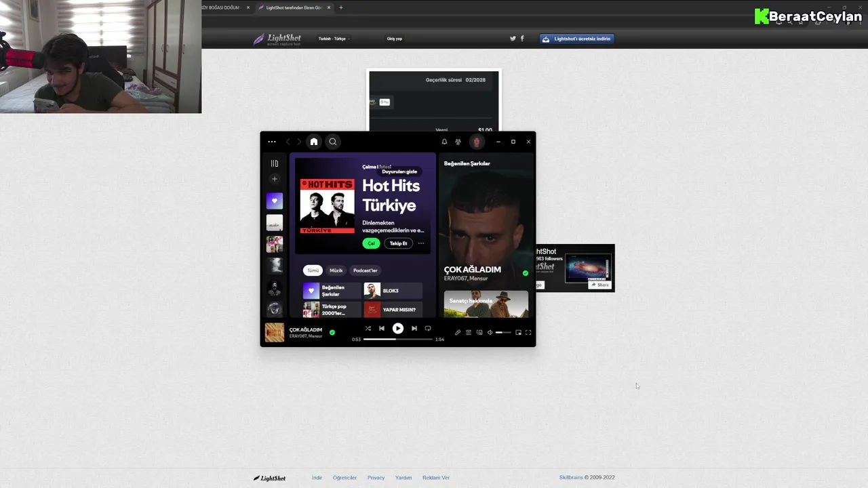Follow the playlist with Takip Et
Screen dimensions: 868x488
coord(399,243)
